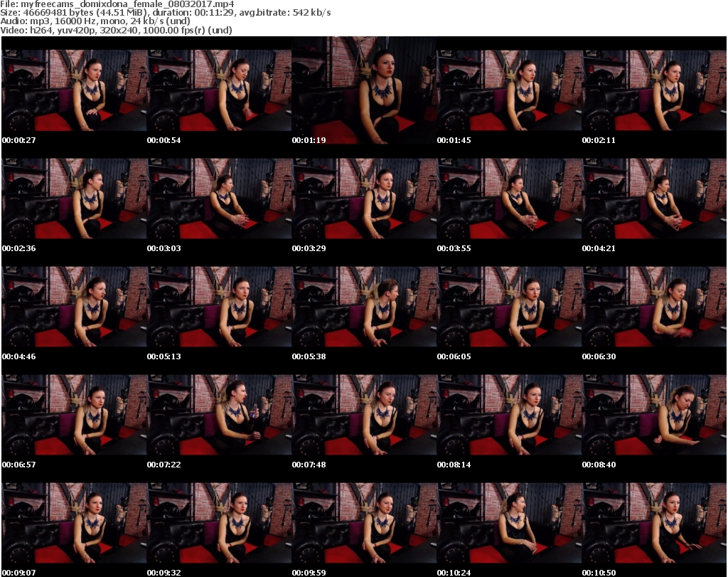Click the timestamp text 00:00:27
The height and width of the screenshot is (577, 728).
pos(19,140)
